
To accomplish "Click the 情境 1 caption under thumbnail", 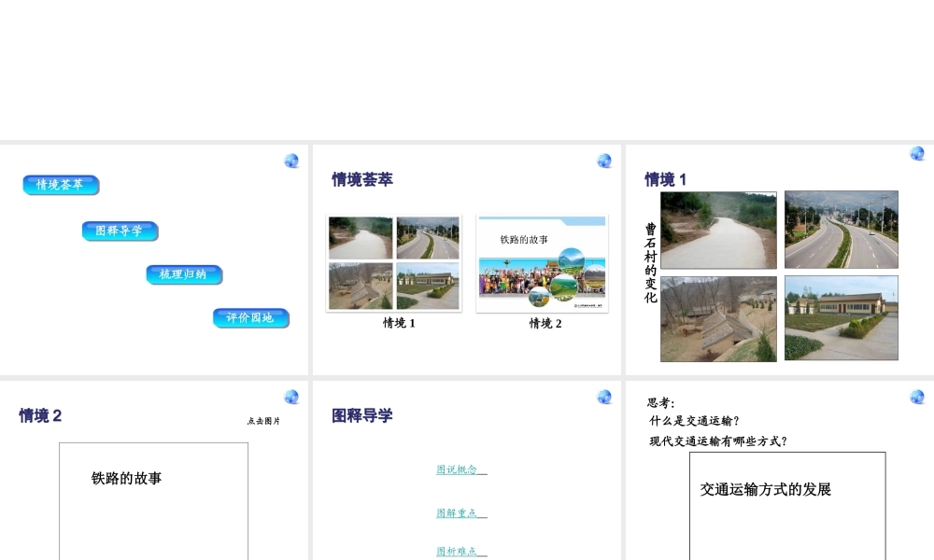I will point(399,323).
